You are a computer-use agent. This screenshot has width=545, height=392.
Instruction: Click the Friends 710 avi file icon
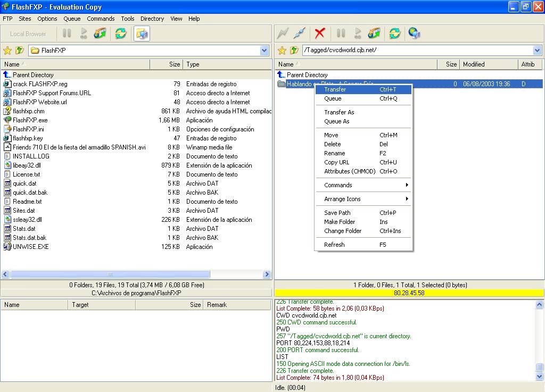[7, 147]
